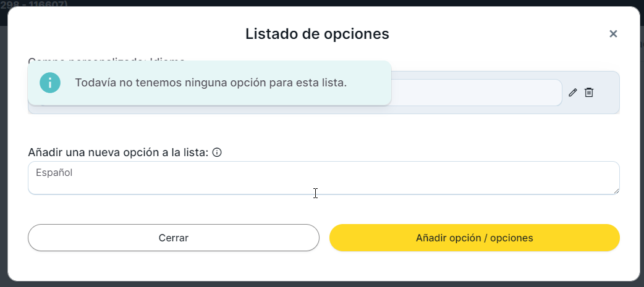Click the dark page header text behind the dialog
Image resolution: width=644 pixels, height=287 pixels.
pyautogui.click(x=34, y=4)
